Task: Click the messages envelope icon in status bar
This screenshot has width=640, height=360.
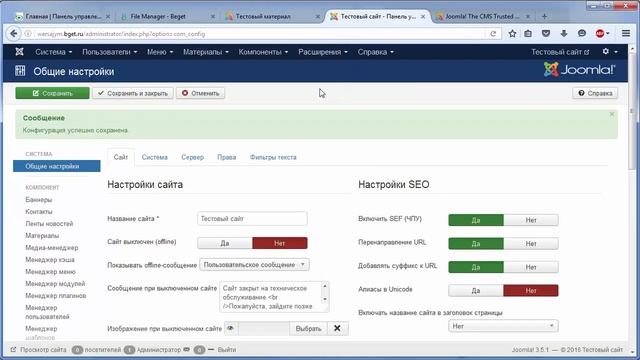Action: pyautogui.click(x=187, y=349)
